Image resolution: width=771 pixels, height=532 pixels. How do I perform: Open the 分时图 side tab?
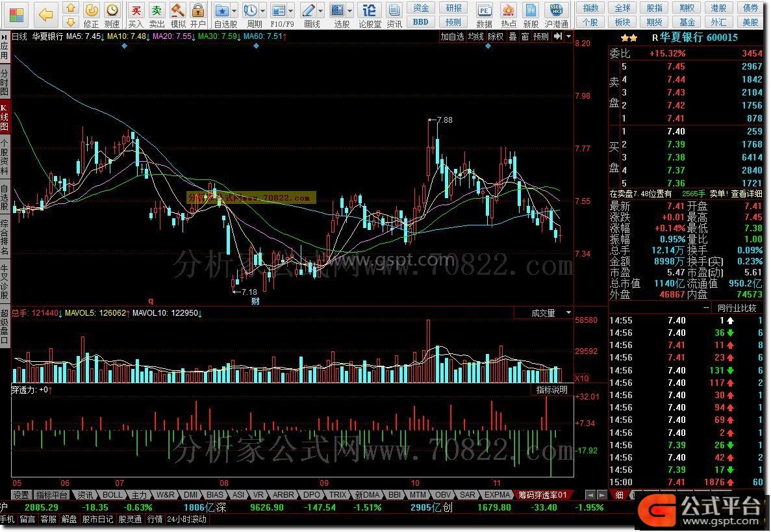tap(5, 82)
